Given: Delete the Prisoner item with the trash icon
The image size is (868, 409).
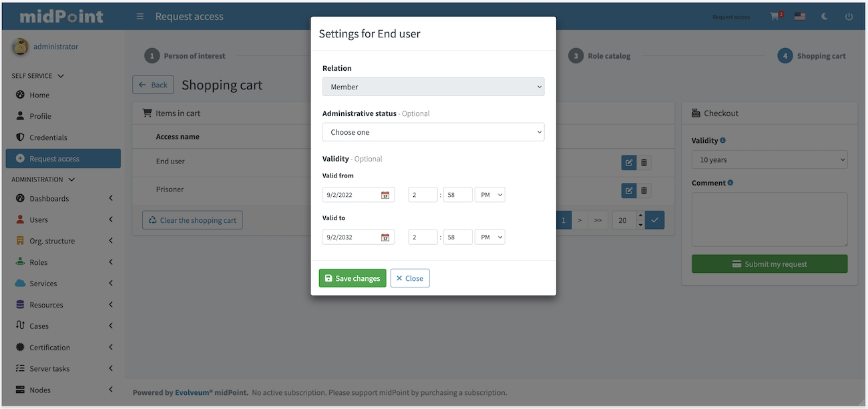Looking at the screenshot, I should click(644, 190).
